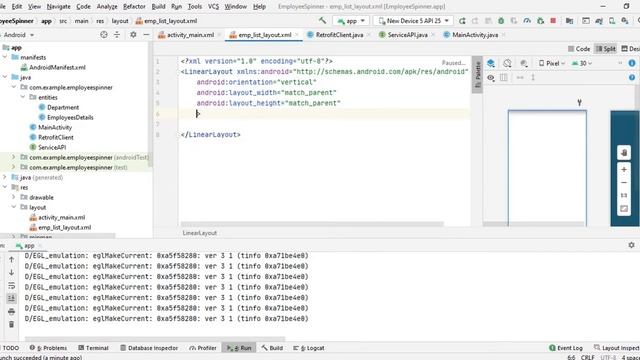
Task: Open the New Device 5 API 25 device dropdown
Action: pyautogui.click(x=413, y=21)
